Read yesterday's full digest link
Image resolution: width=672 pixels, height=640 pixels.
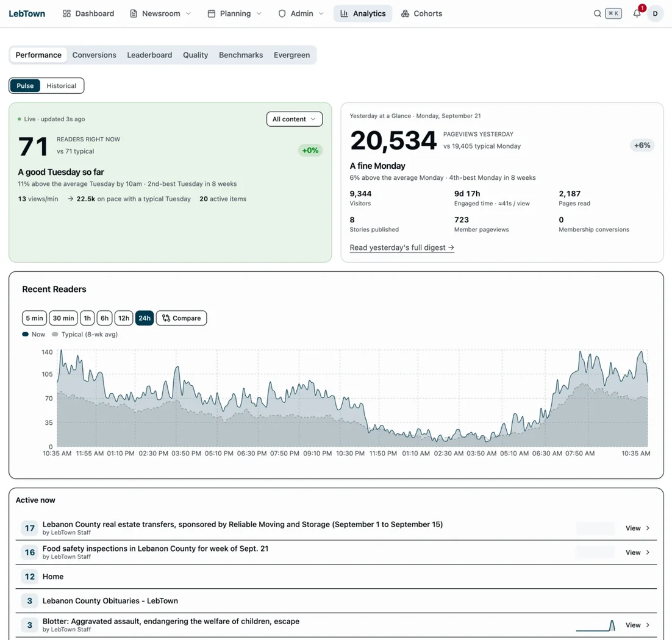click(402, 247)
